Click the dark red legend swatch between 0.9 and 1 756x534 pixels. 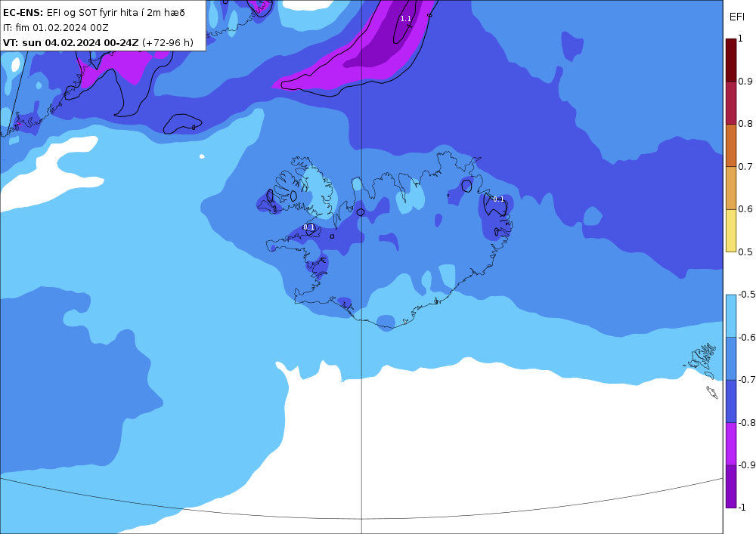731,60
